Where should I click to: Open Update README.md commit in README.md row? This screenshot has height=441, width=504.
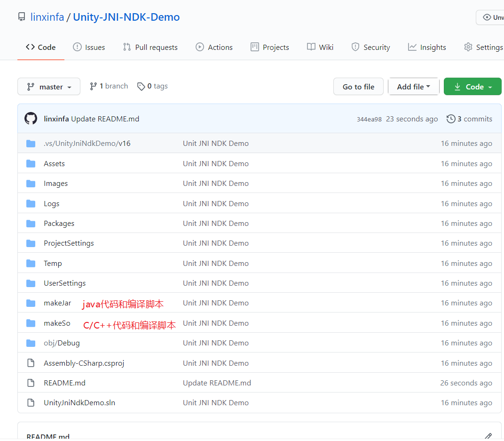[x=217, y=383]
